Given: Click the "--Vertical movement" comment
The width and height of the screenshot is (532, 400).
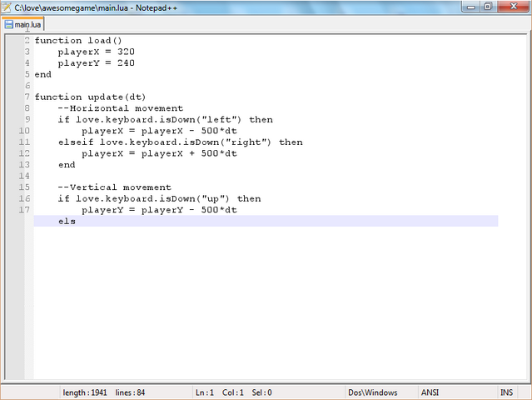Looking at the screenshot, I should pos(114,187).
